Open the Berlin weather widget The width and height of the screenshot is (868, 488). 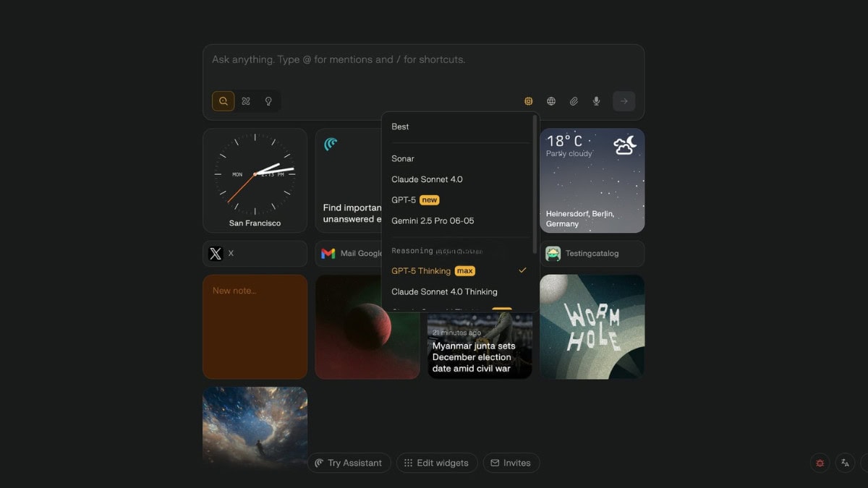coord(592,180)
